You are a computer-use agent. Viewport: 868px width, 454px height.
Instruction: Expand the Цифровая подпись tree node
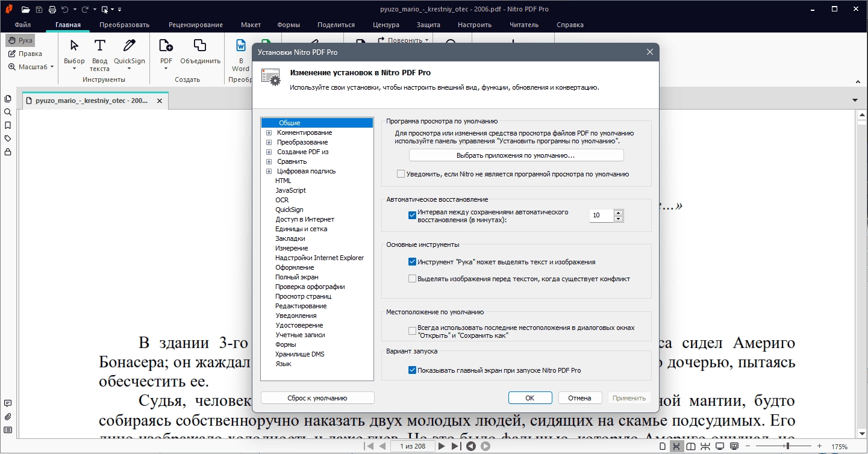tap(269, 171)
